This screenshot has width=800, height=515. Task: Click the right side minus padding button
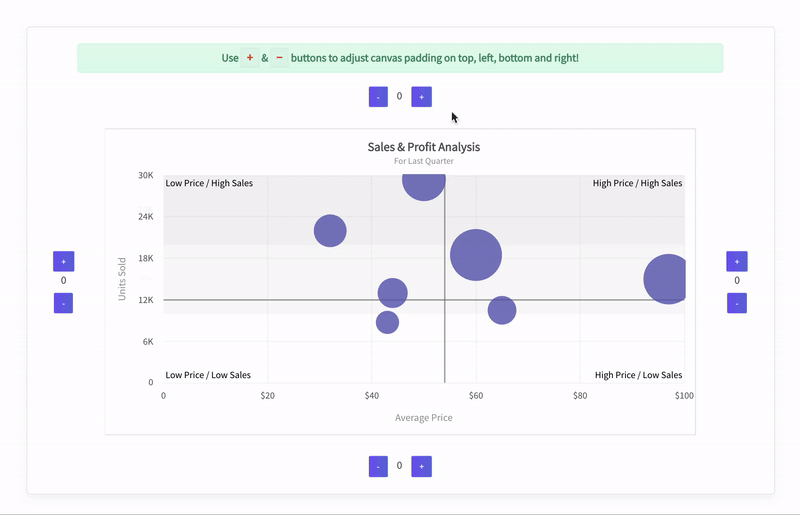coord(737,303)
